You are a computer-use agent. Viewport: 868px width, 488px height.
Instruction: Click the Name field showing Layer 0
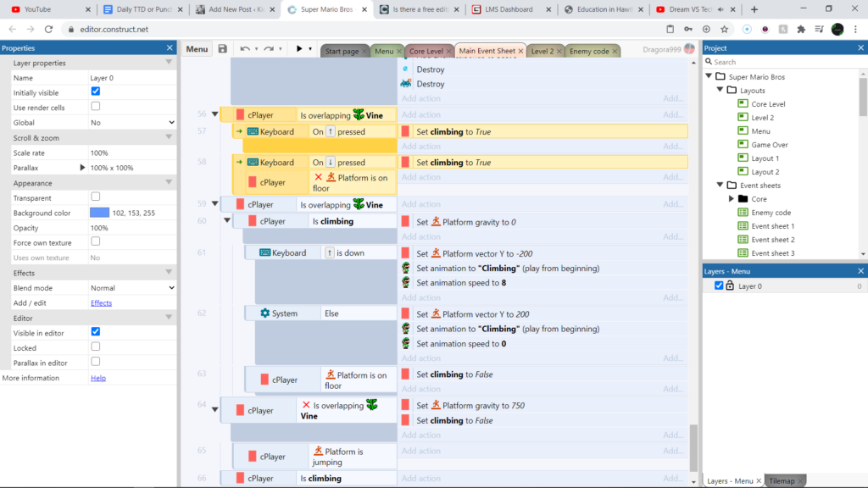[132, 78]
